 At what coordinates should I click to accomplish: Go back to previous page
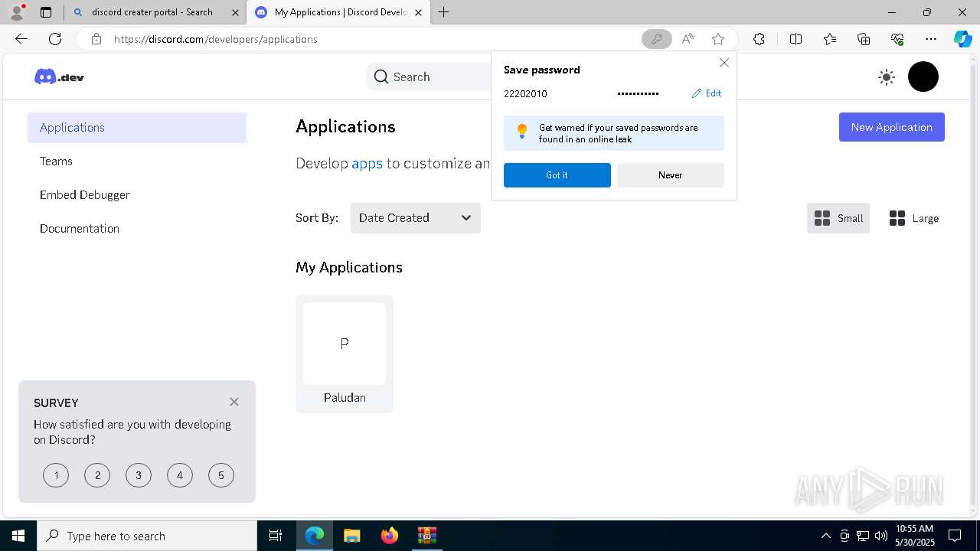pyautogui.click(x=21, y=39)
